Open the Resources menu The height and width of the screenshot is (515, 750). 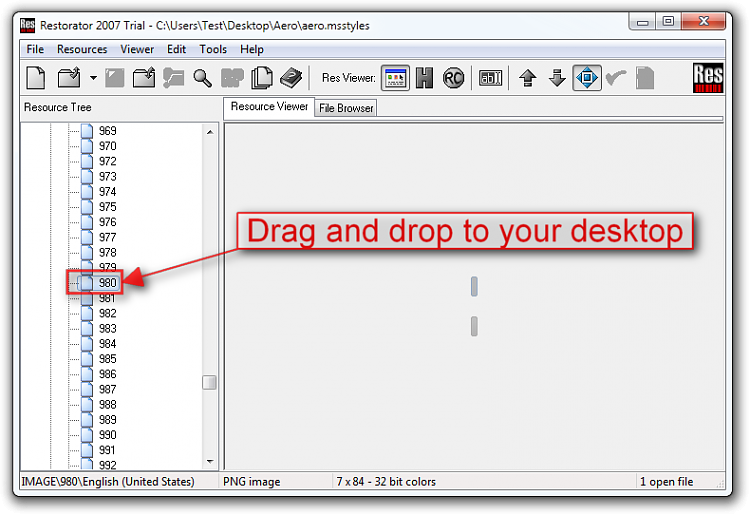tap(82, 49)
